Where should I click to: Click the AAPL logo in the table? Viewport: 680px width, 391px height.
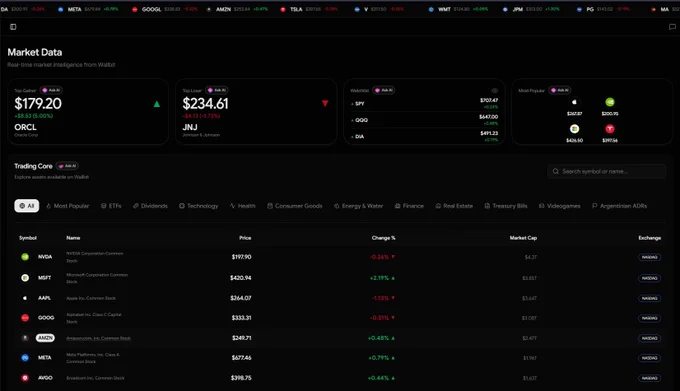pyautogui.click(x=25, y=298)
